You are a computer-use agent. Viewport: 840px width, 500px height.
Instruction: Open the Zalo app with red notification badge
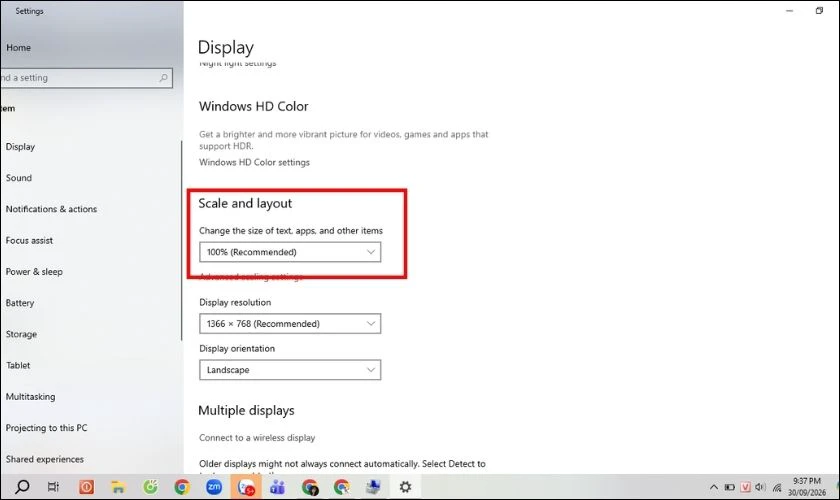point(246,487)
